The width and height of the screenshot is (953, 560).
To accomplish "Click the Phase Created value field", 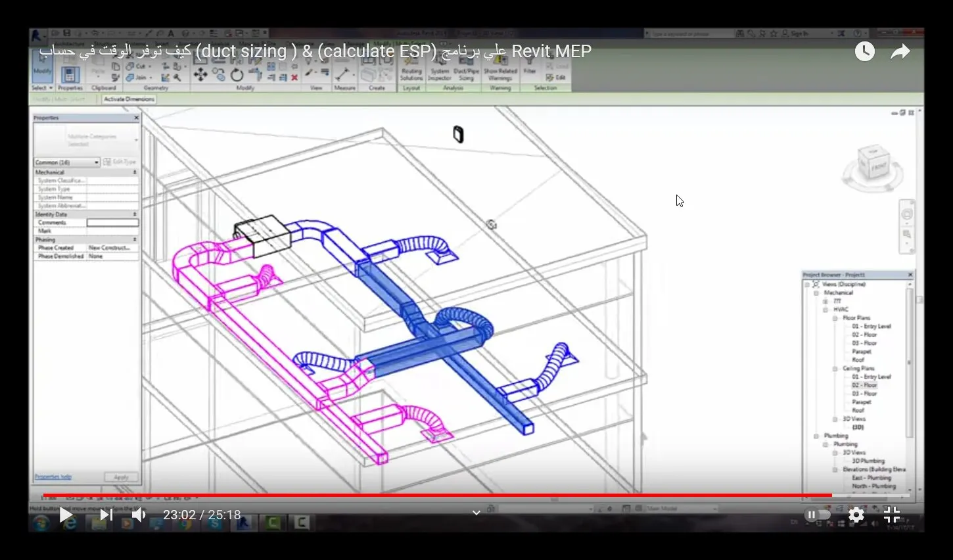I will 112,248.
